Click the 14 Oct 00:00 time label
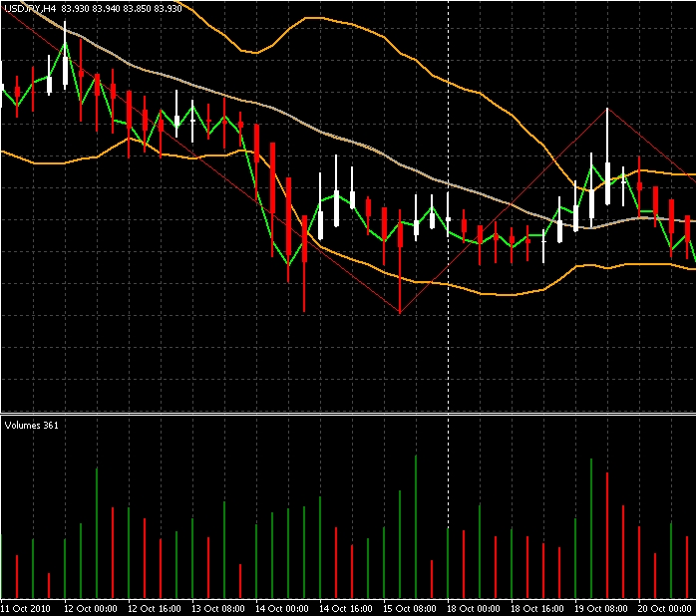 pyautogui.click(x=282, y=608)
